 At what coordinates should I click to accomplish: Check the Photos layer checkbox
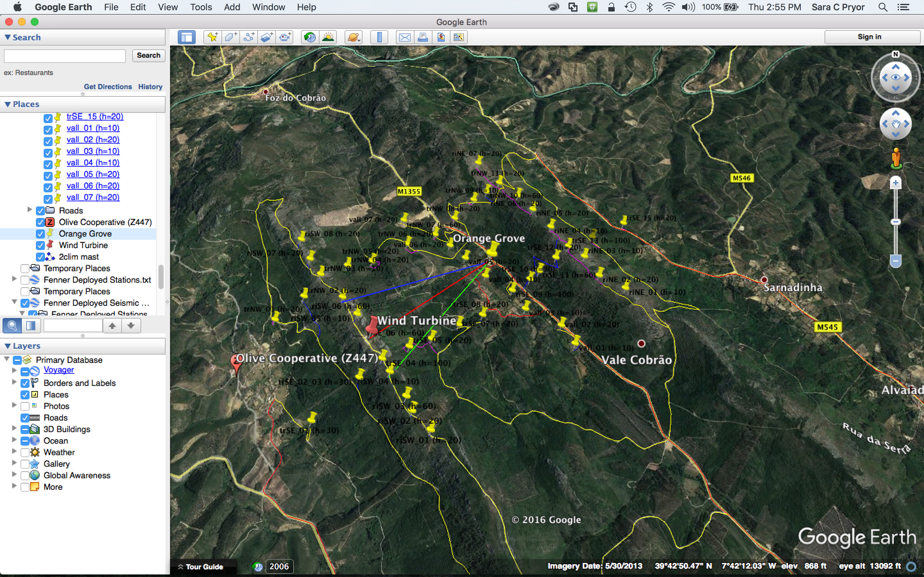click(x=25, y=406)
